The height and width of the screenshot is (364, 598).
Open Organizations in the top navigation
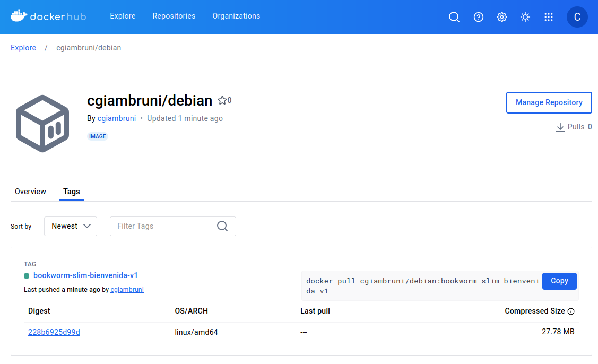pyautogui.click(x=236, y=16)
